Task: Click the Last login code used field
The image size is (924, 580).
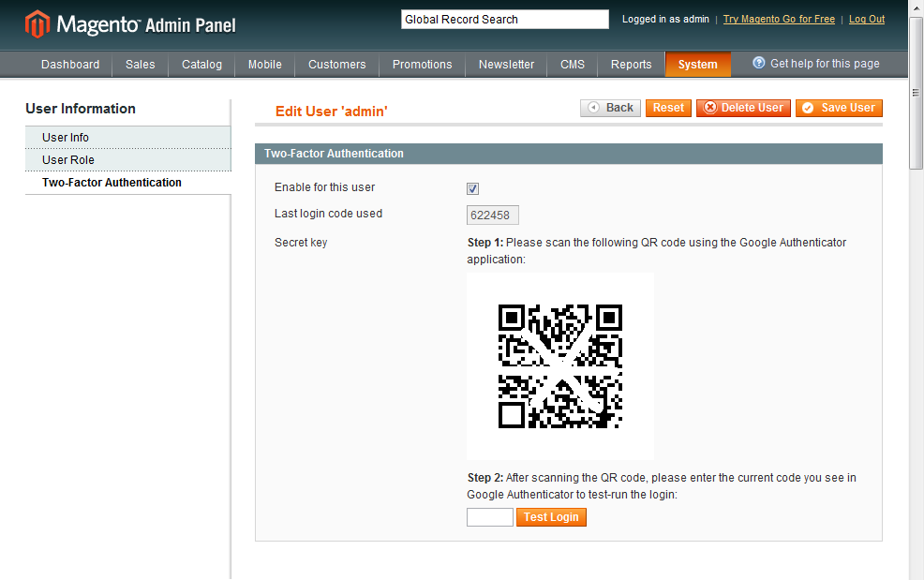Action: coord(493,216)
